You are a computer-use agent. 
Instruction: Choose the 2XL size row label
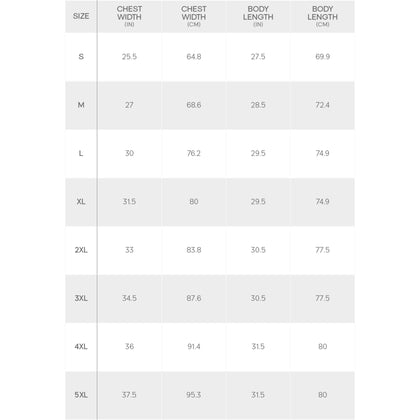click(81, 250)
